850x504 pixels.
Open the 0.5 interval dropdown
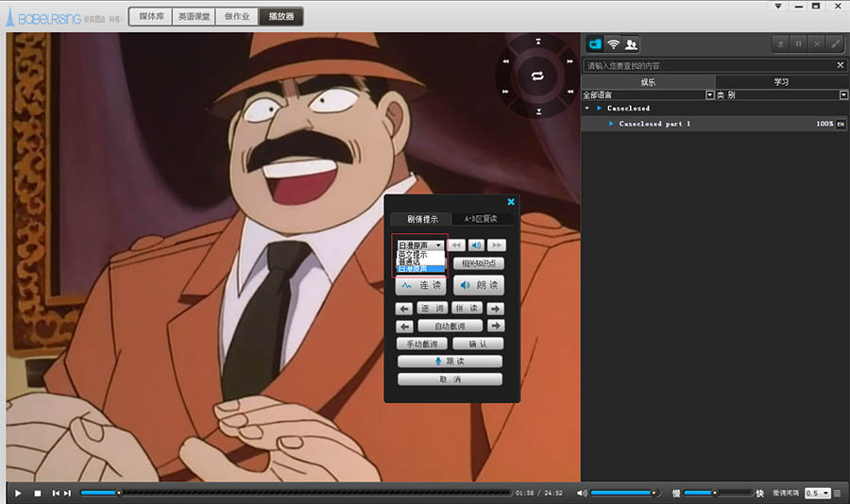click(x=818, y=494)
